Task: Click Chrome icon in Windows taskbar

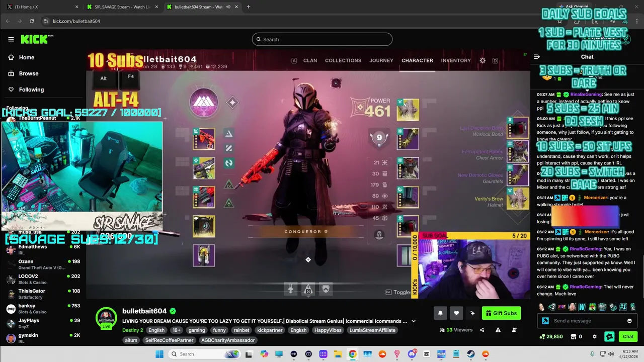Action: point(353,354)
